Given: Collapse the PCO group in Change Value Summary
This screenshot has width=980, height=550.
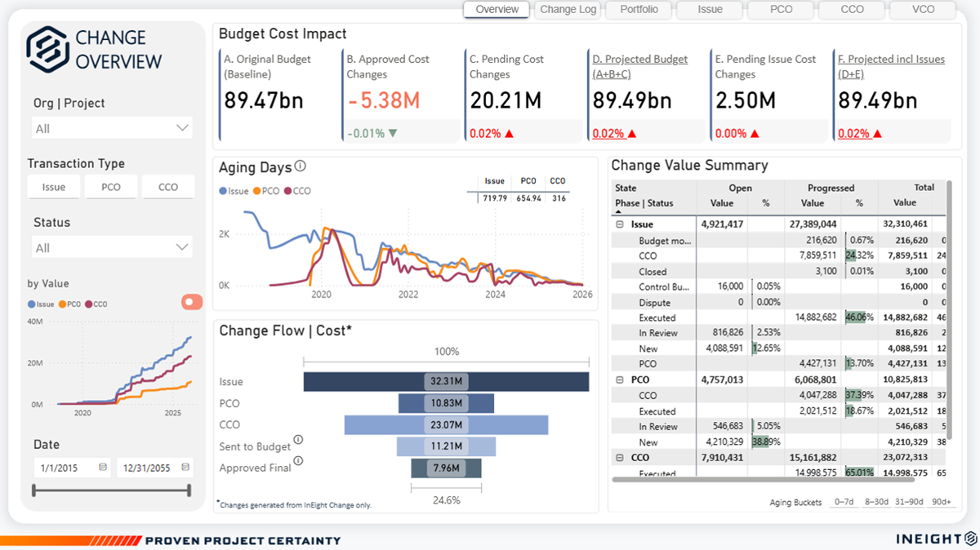Looking at the screenshot, I should 620,379.
